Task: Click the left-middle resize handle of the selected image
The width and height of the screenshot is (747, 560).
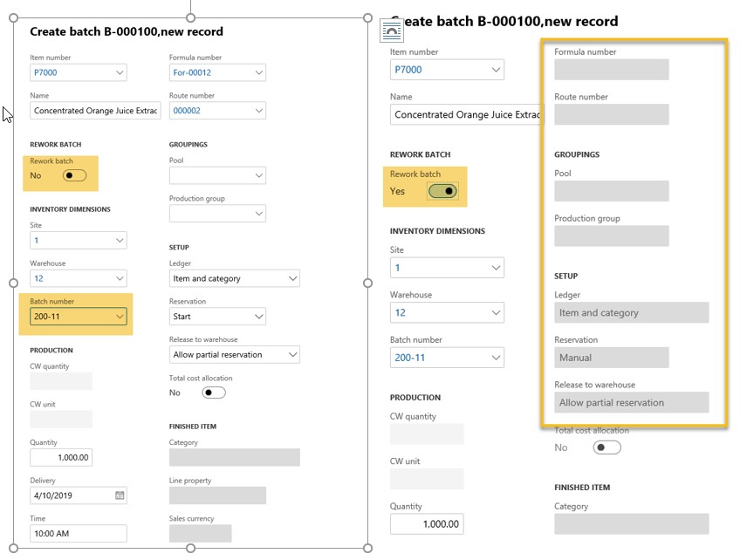Action: click(x=13, y=283)
